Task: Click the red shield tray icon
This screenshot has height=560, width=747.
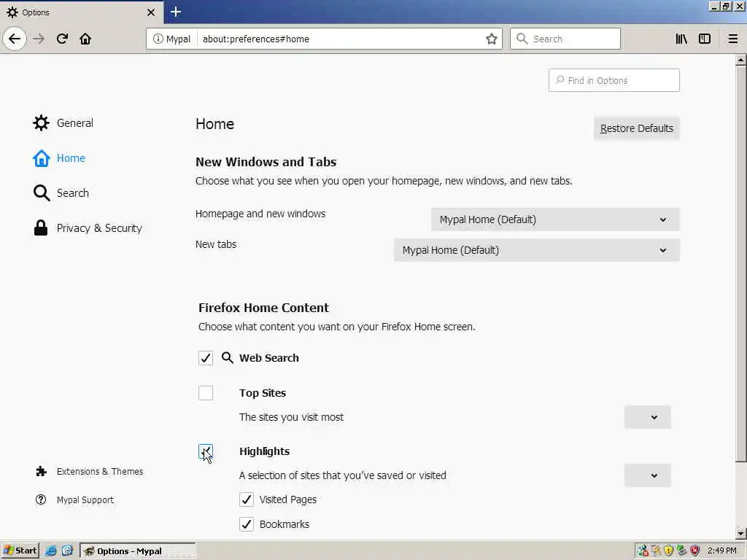Action: point(695,551)
